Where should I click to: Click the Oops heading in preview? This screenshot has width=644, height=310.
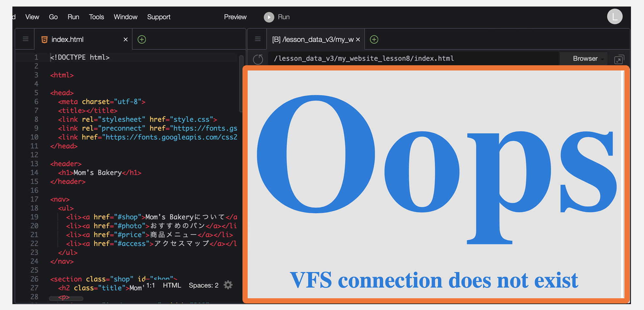[437, 170]
